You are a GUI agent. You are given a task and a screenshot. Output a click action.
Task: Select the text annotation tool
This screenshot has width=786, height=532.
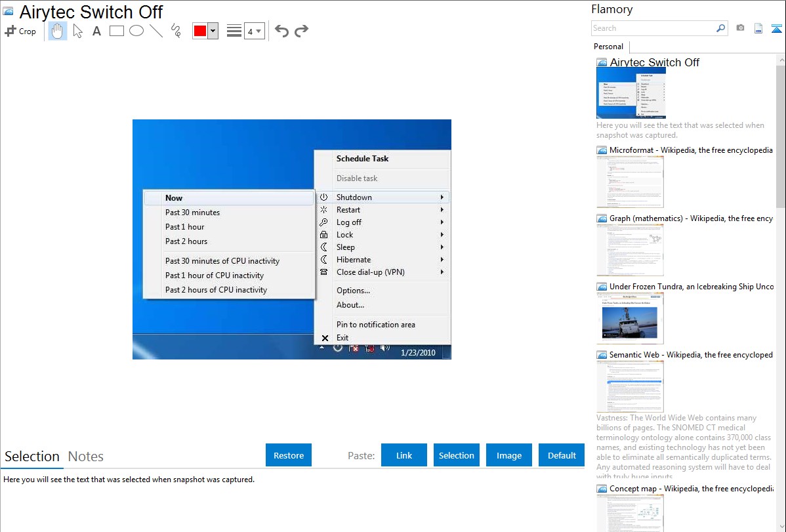(96, 31)
